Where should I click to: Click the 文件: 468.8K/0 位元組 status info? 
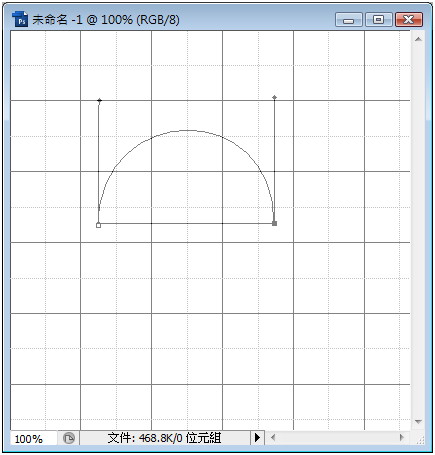click(x=164, y=438)
